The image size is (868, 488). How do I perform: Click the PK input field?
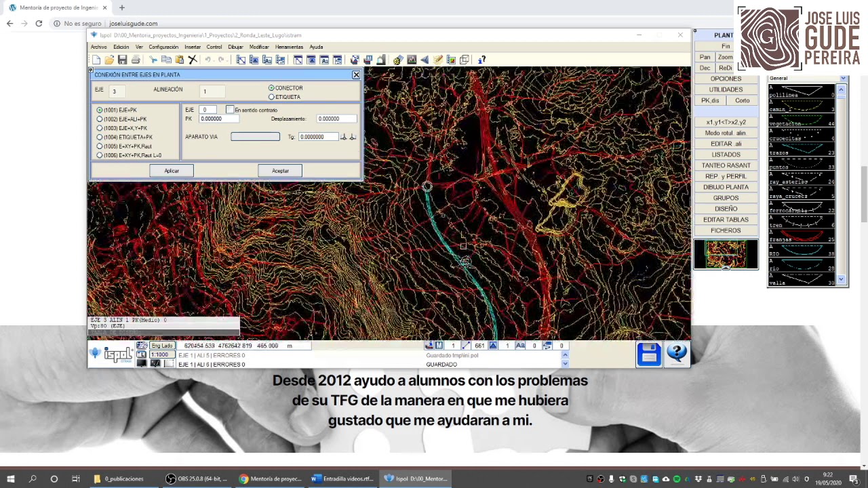click(219, 119)
